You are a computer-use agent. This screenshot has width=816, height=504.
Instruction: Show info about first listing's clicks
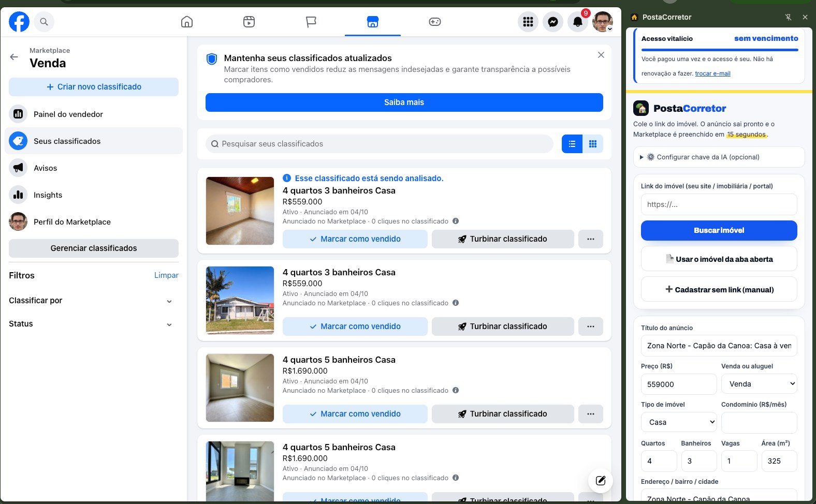point(456,221)
